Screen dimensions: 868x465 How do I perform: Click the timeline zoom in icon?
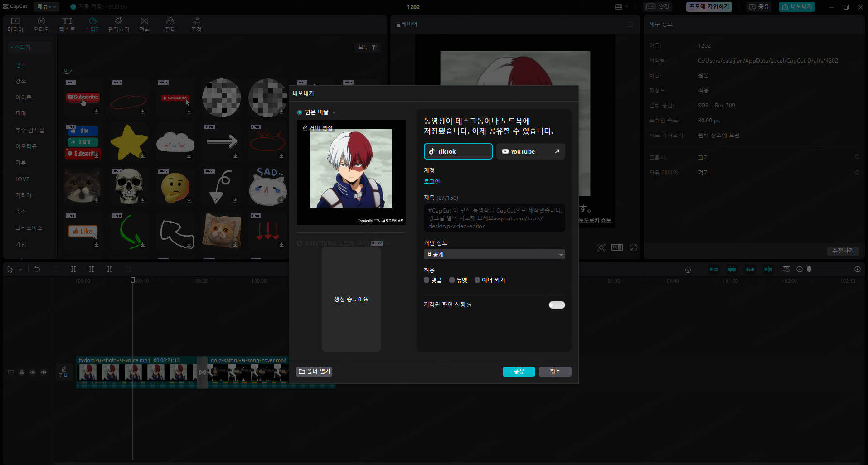(x=858, y=269)
